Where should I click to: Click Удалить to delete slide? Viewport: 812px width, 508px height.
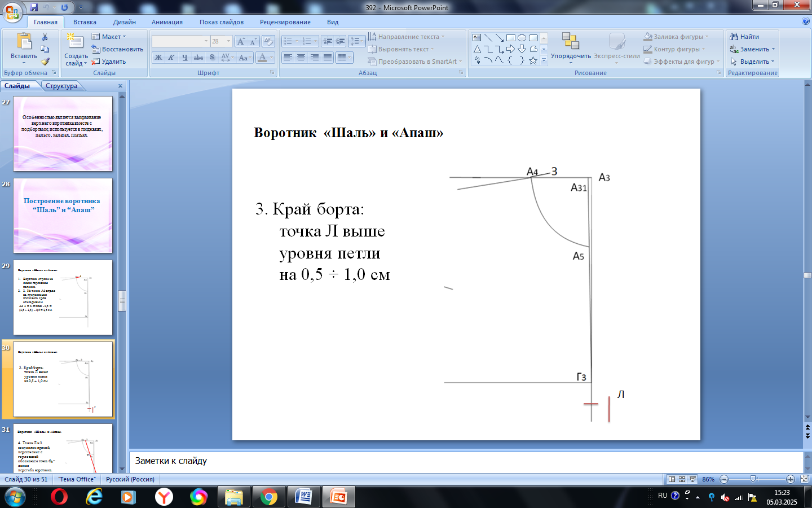(113, 62)
